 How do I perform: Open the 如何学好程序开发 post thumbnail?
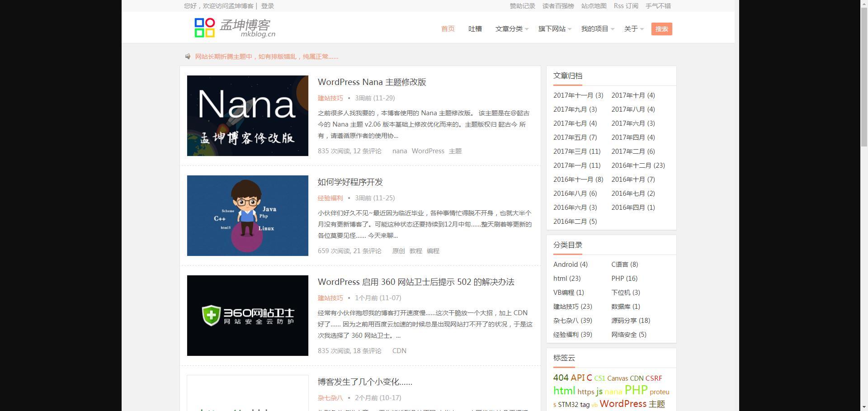tap(248, 216)
